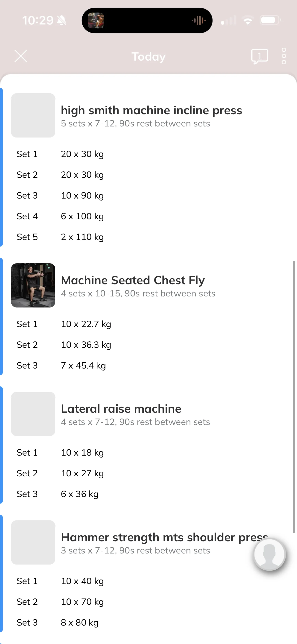The image size is (297, 644).
Task: Open the comments bubble icon
Action: pyautogui.click(x=259, y=56)
